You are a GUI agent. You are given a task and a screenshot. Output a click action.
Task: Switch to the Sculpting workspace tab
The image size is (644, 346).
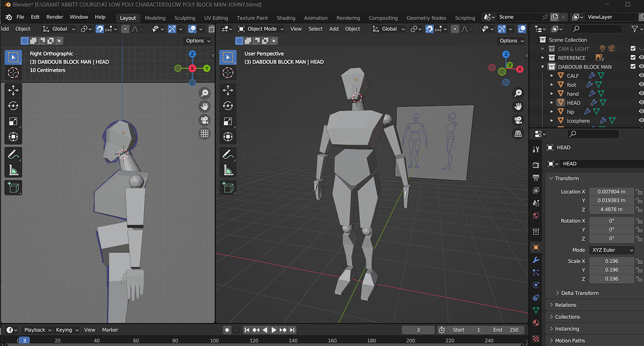pos(184,18)
